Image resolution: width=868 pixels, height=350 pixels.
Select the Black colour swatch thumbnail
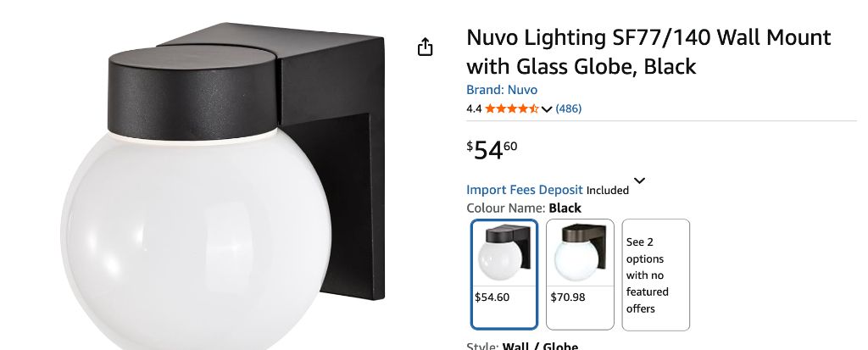pos(504,253)
